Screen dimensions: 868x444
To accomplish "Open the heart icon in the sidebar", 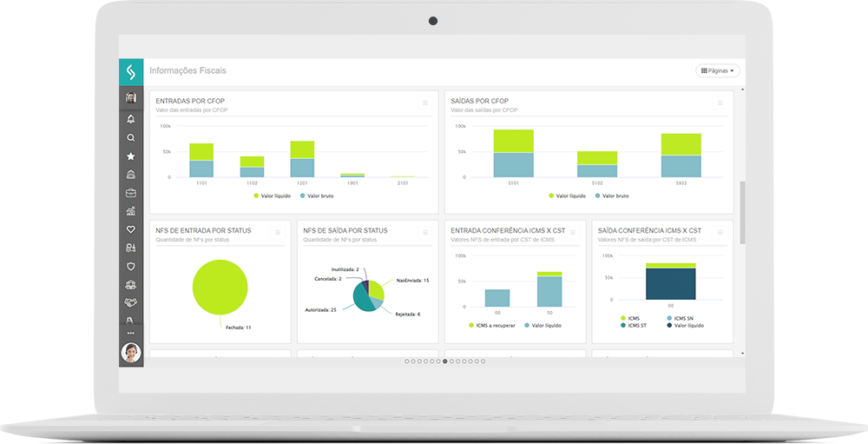I will [x=131, y=229].
